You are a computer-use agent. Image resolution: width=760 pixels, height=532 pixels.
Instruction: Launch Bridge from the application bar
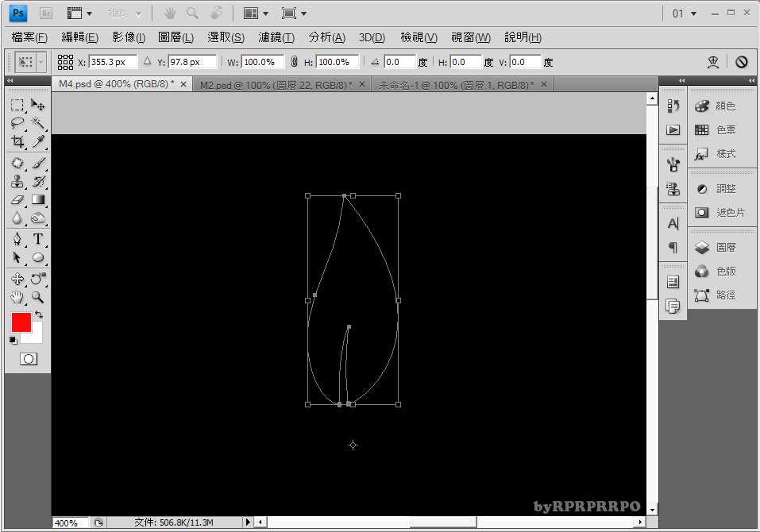[x=46, y=13]
